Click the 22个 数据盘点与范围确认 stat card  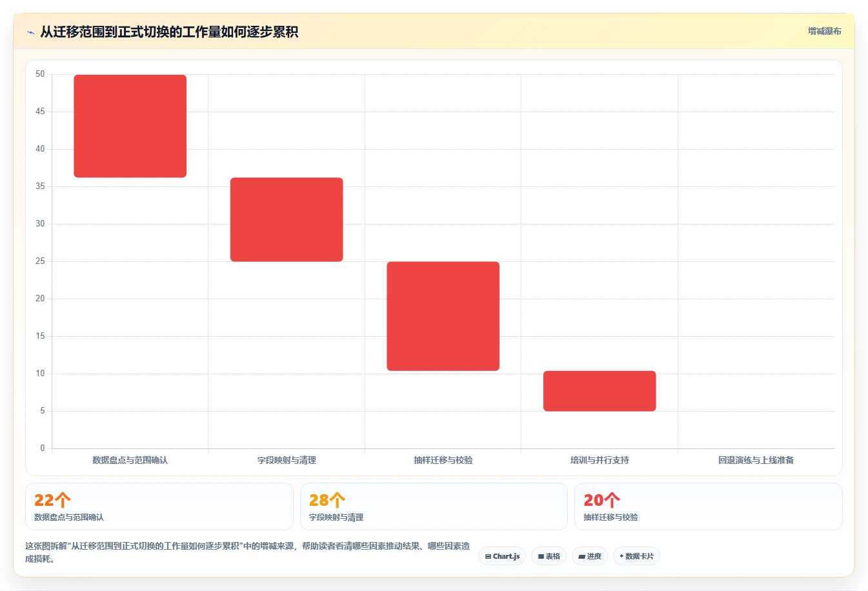tap(159, 506)
